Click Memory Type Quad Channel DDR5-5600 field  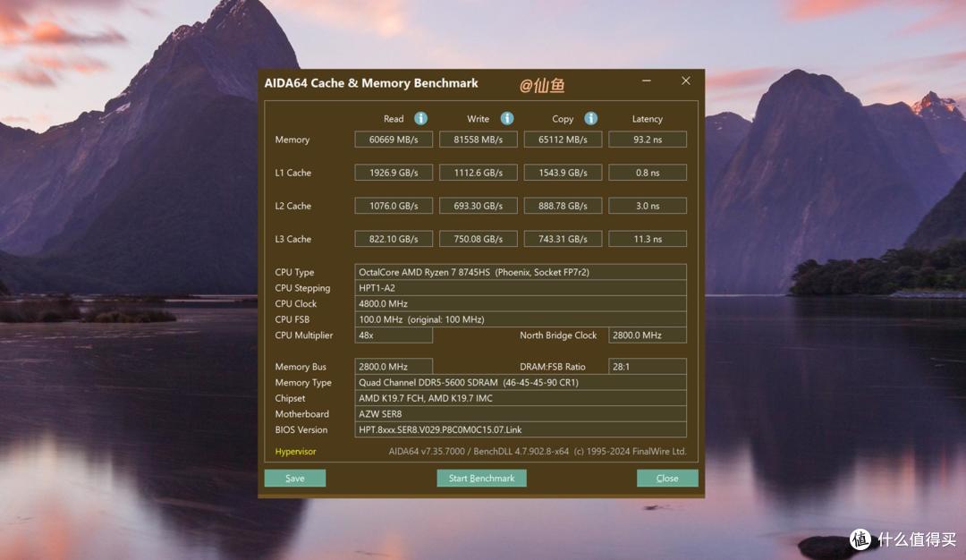point(521,383)
